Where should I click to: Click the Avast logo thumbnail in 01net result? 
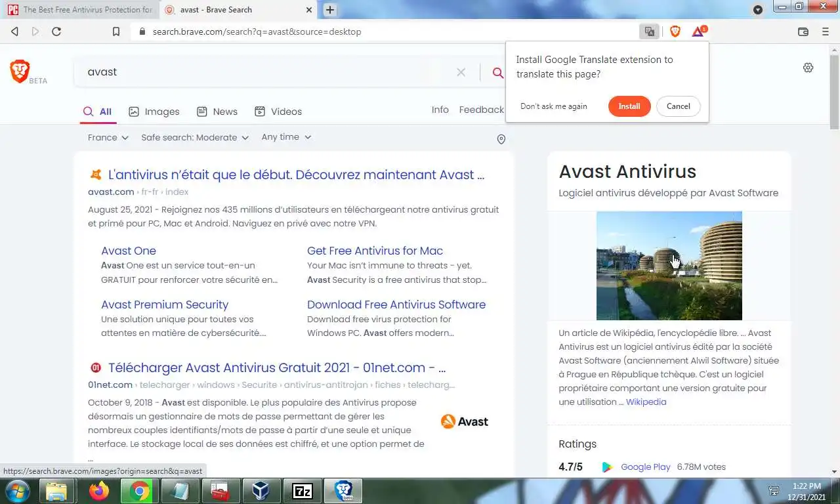(465, 421)
